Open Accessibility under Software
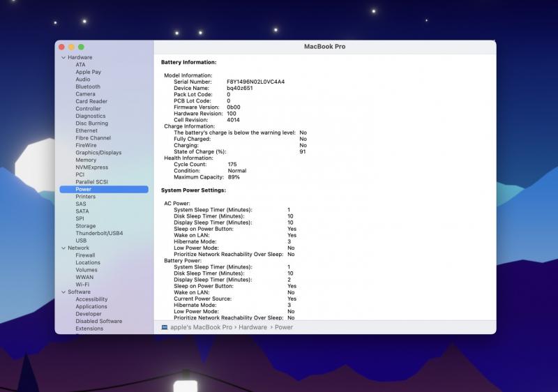The image size is (558, 392). (x=91, y=299)
